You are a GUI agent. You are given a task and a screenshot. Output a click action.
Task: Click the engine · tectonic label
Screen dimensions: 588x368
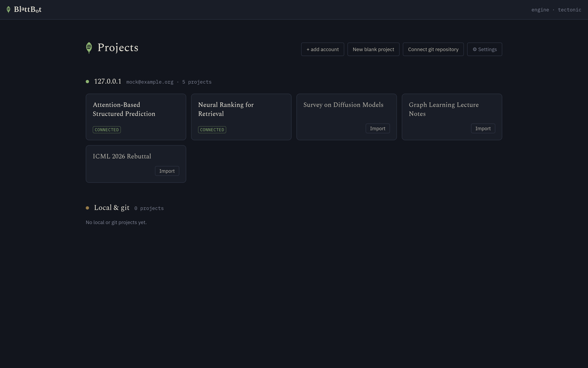click(556, 10)
